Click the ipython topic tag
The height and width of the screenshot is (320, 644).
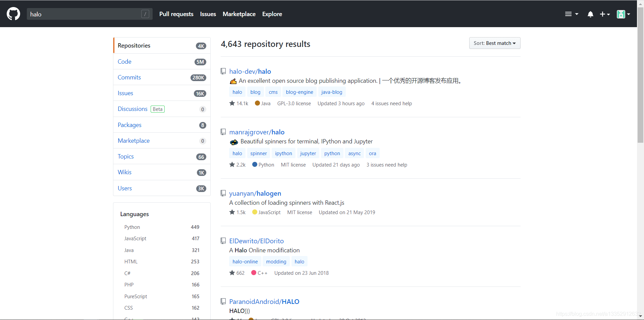click(283, 153)
